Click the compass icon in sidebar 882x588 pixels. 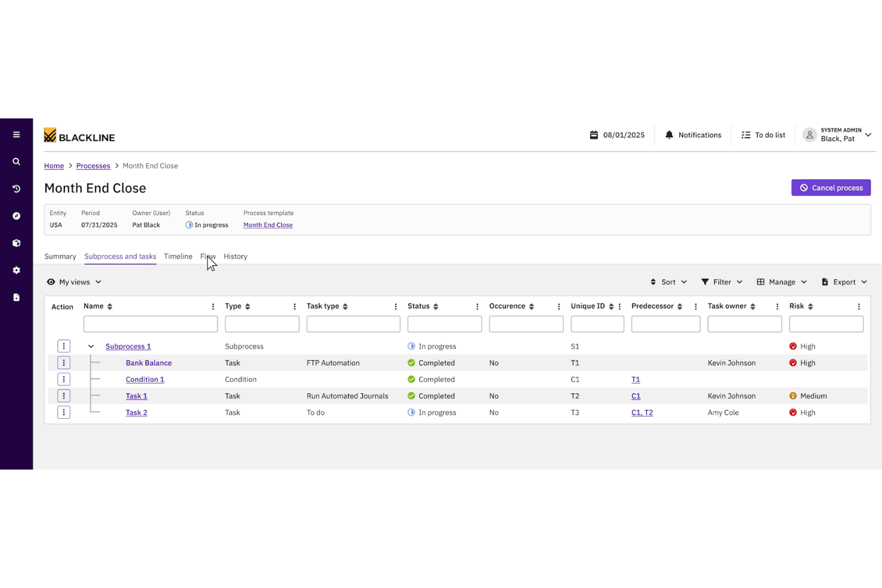coord(16,216)
